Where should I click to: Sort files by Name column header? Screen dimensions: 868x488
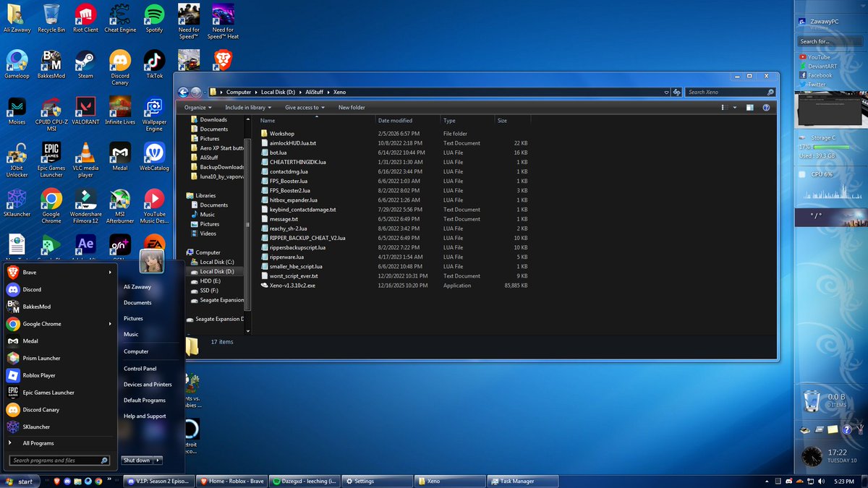pos(315,121)
